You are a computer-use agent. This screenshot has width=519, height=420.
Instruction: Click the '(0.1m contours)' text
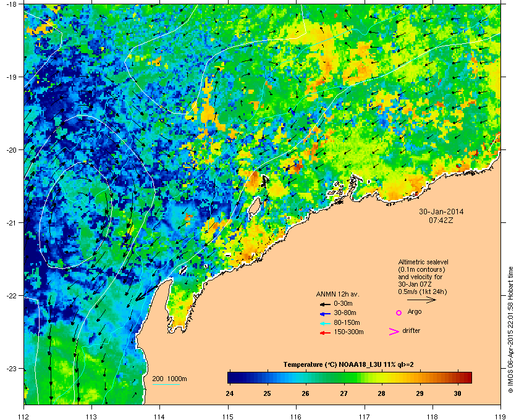coord(421,269)
